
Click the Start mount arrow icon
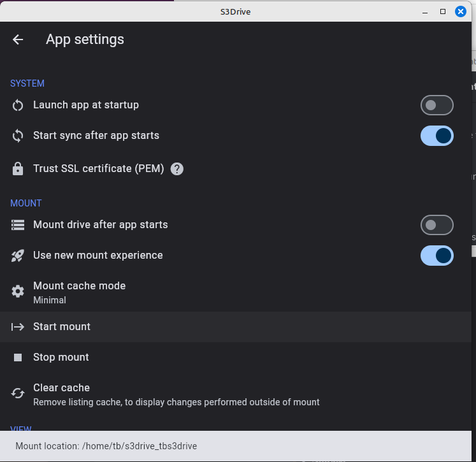18,327
